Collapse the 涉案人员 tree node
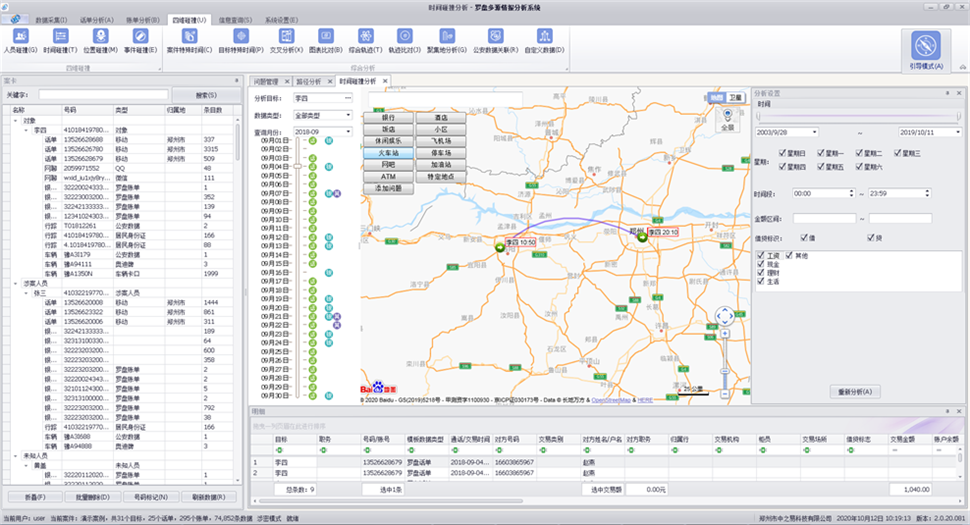 click(x=16, y=283)
